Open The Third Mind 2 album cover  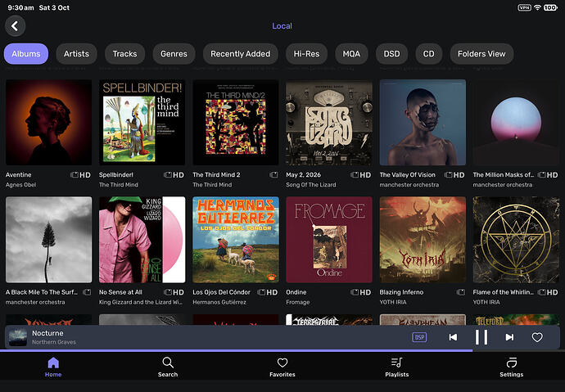[x=236, y=123]
